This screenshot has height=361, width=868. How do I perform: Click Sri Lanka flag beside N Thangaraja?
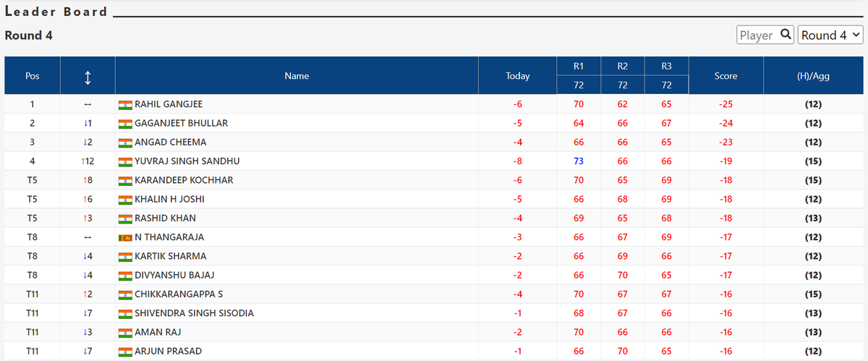[x=125, y=237]
